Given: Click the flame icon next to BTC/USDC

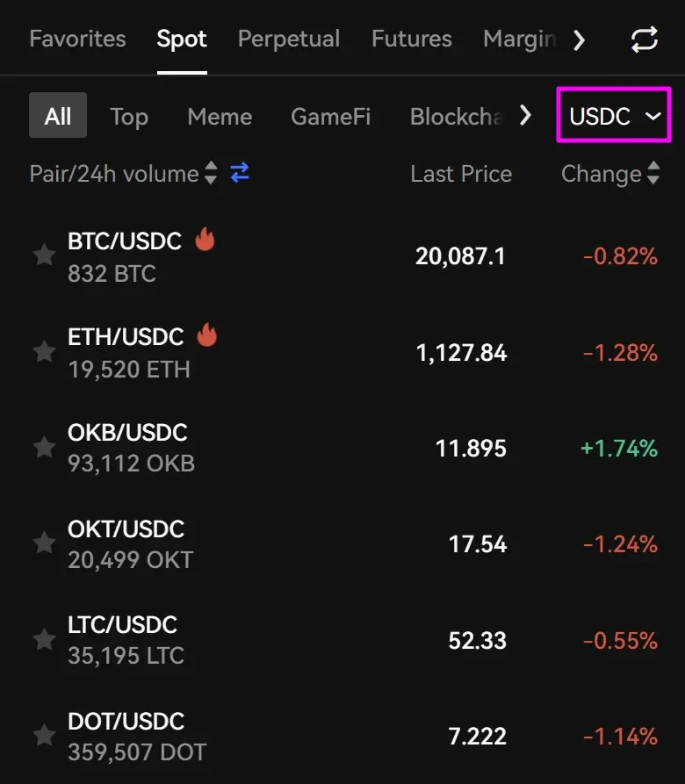Looking at the screenshot, I should [x=205, y=239].
